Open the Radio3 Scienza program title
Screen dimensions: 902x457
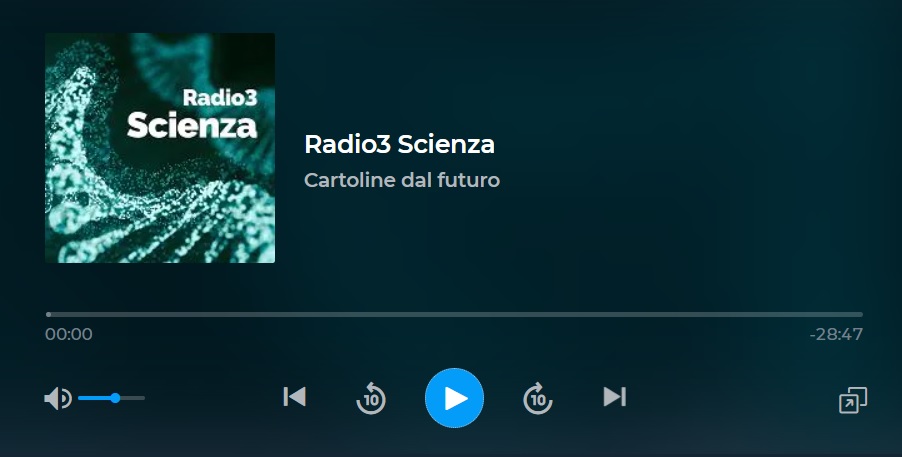[x=399, y=144]
